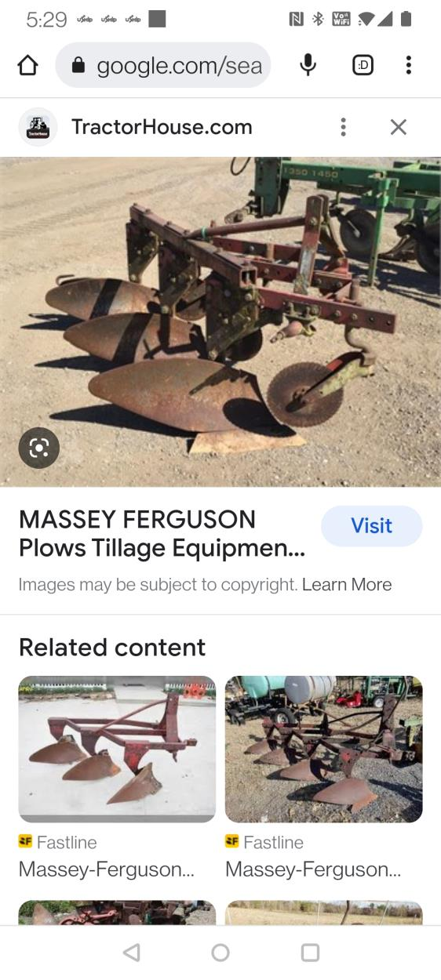
Task: Open Chrome's three-dot overflow menu
Action: click(x=408, y=65)
